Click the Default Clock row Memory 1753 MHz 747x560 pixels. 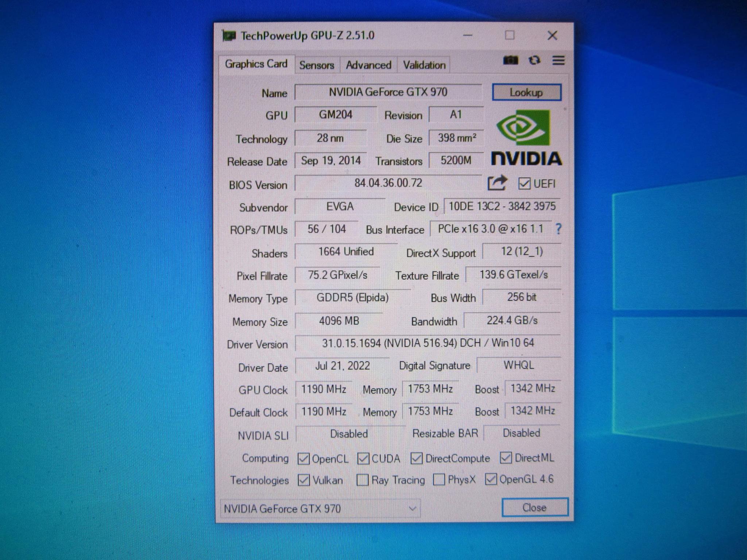point(430,411)
